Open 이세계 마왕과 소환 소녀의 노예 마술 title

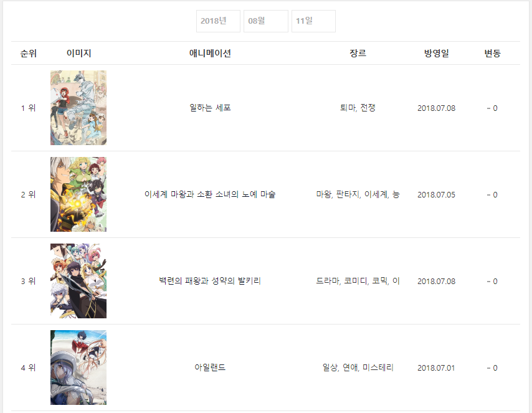click(x=210, y=194)
